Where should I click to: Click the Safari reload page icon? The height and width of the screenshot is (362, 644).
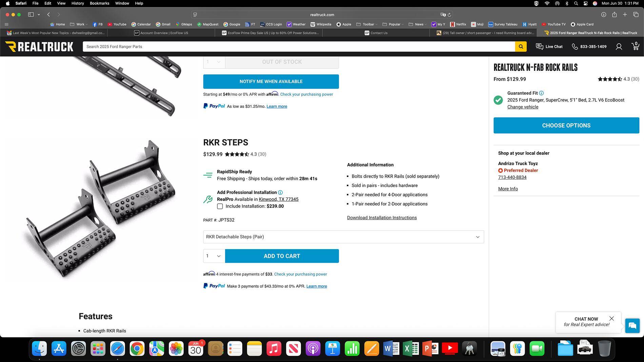449,15
